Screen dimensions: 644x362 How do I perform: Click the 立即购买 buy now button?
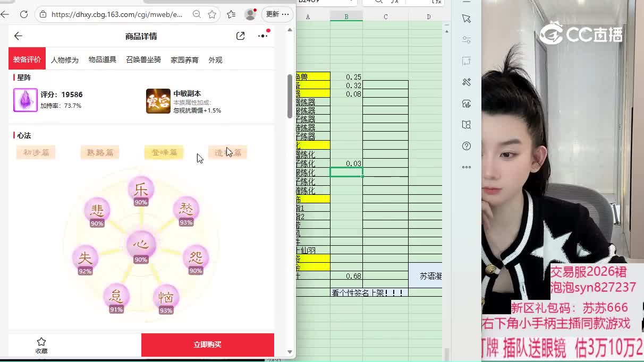pyautogui.click(x=208, y=345)
